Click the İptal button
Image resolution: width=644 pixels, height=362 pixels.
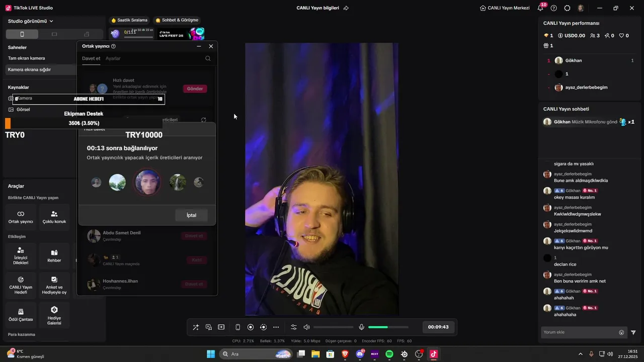pos(191,215)
